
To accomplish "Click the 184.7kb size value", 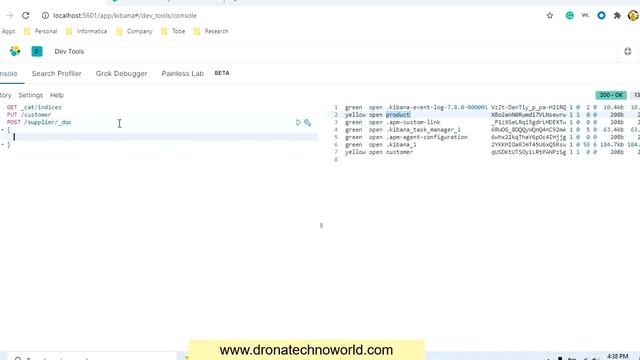I will pos(612,144).
